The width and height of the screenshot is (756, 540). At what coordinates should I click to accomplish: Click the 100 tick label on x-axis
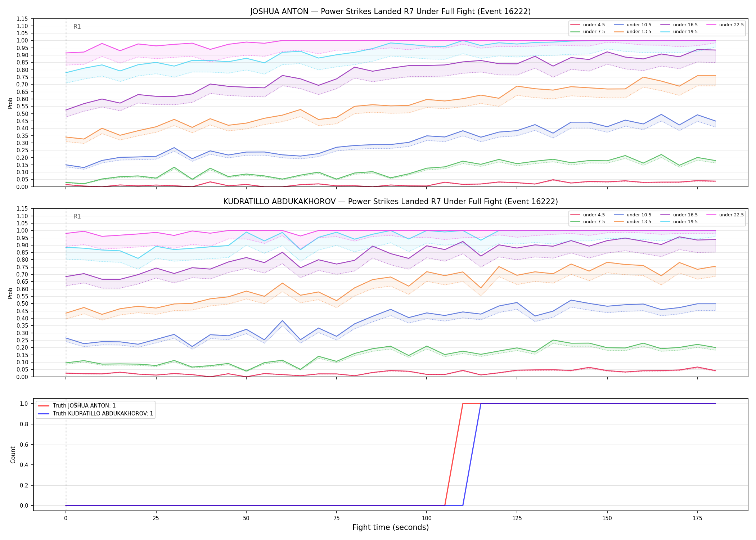(427, 518)
